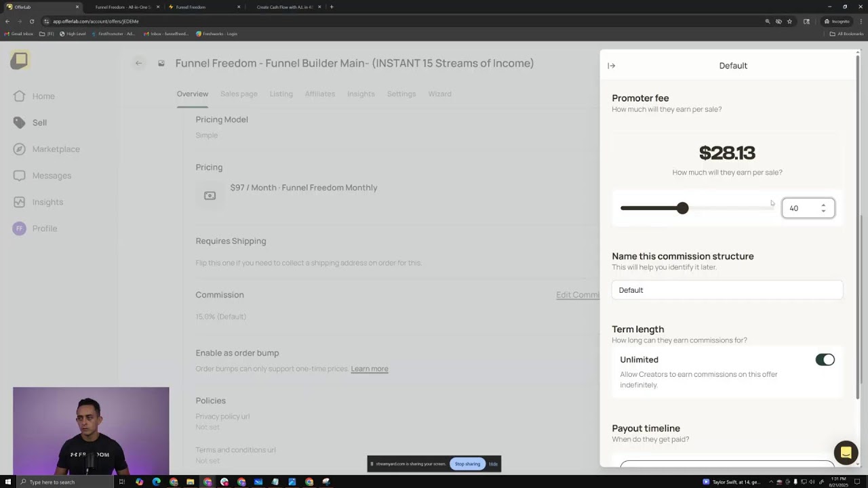Click the promoter fee slider track

click(x=697, y=208)
